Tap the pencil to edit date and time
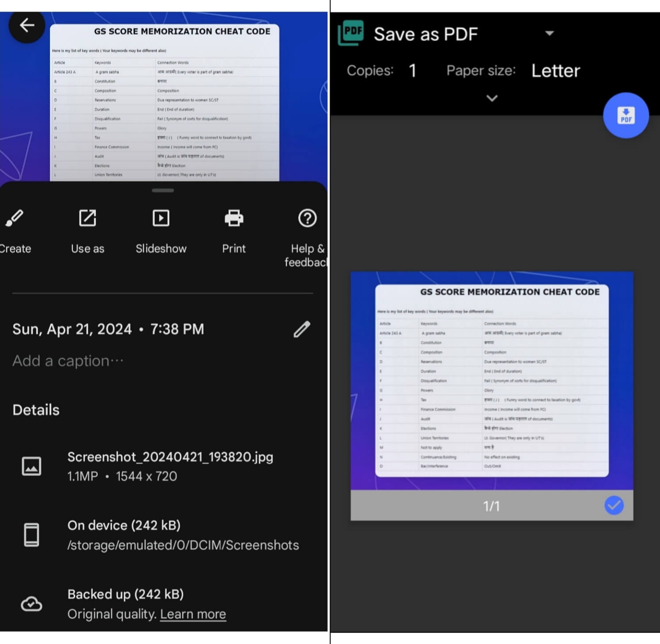The image size is (660, 644). click(302, 329)
